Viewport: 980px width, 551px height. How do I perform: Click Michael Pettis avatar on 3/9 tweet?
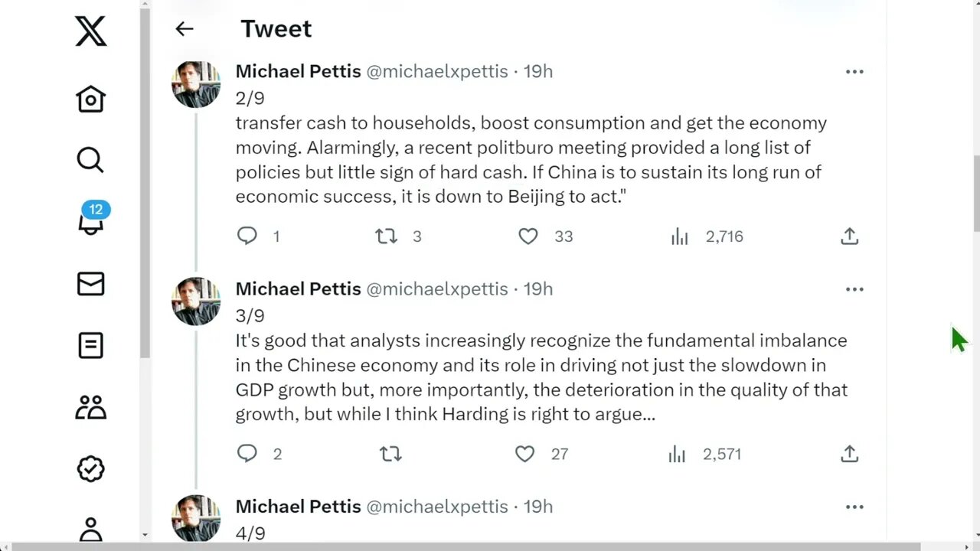(x=196, y=302)
